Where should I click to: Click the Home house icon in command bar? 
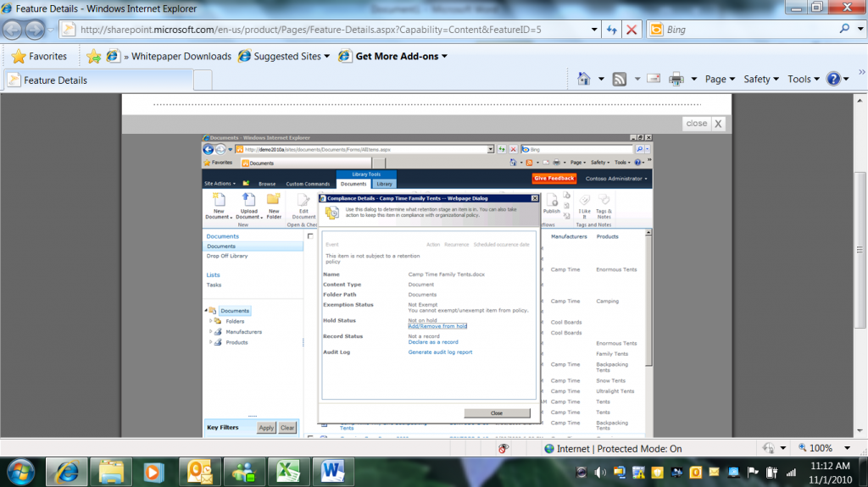584,79
